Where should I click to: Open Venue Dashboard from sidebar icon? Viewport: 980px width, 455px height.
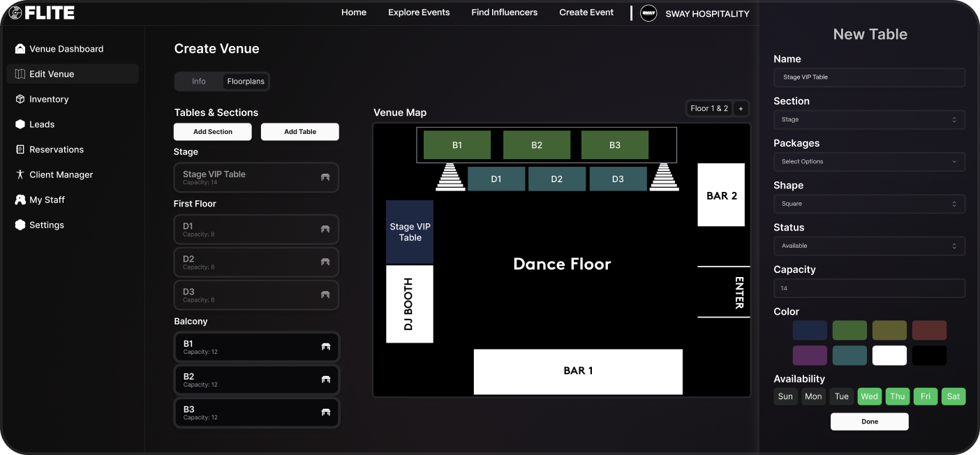tap(20, 49)
